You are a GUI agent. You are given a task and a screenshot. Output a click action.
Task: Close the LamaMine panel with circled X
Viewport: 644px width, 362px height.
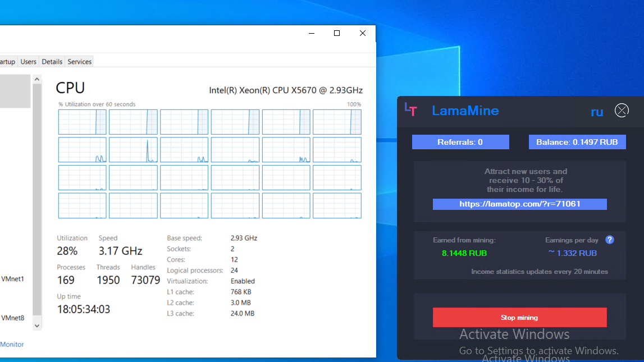[x=622, y=111]
